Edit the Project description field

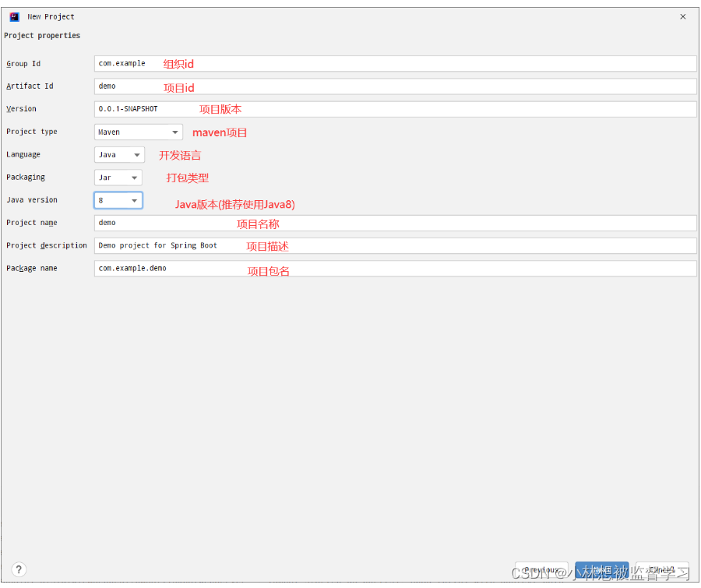[x=395, y=246]
